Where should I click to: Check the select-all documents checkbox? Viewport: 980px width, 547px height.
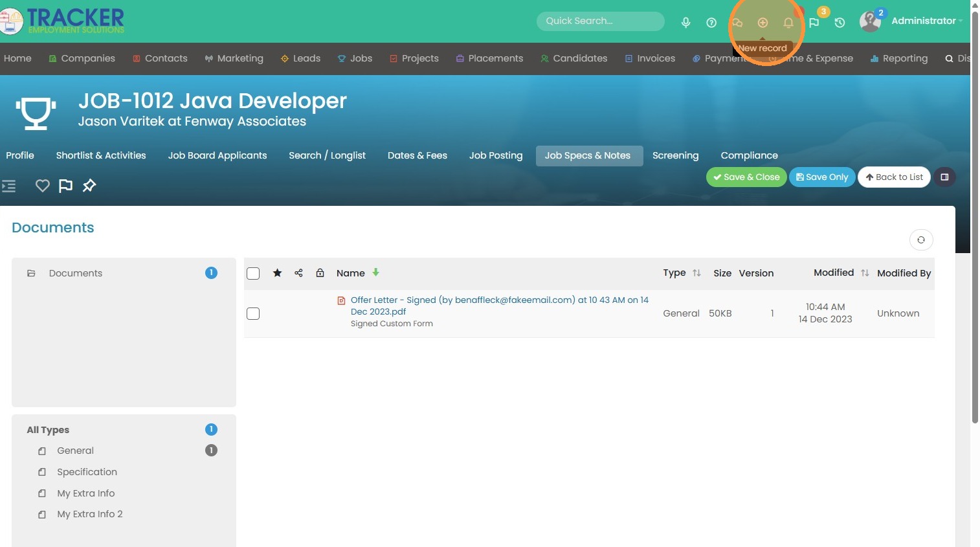(253, 274)
